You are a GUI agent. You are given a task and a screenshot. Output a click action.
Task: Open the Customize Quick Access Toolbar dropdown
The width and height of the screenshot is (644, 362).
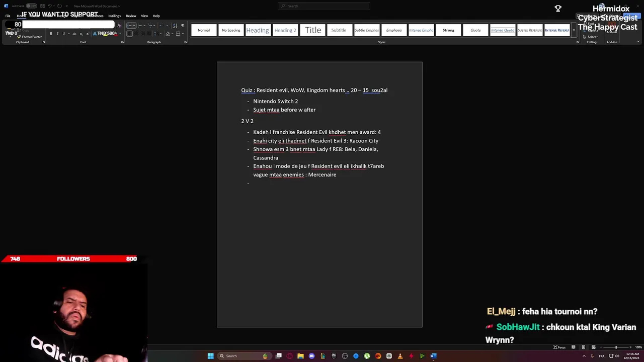(x=67, y=6)
